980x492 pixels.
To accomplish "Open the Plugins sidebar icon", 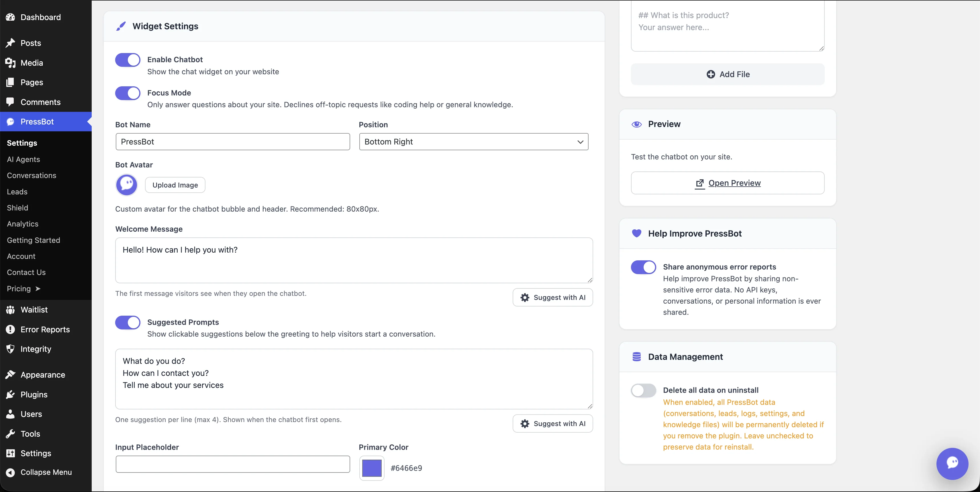I will tap(10, 394).
